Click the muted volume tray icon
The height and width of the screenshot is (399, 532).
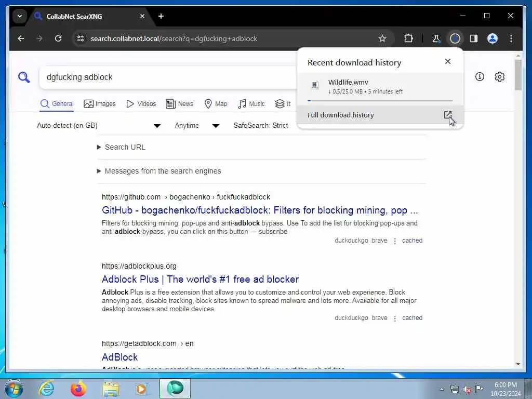(x=467, y=389)
